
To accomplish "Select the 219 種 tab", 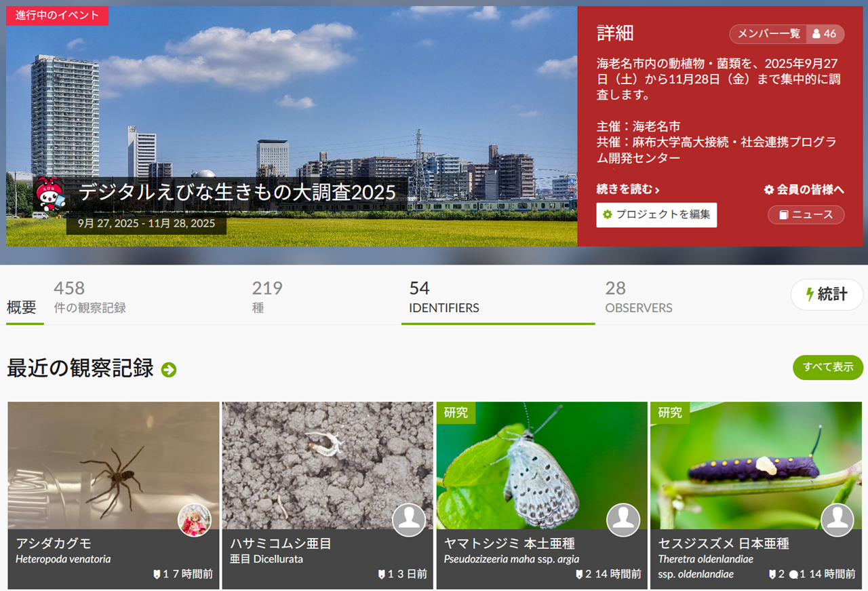I will pyautogui.click(x=267, y=298).
